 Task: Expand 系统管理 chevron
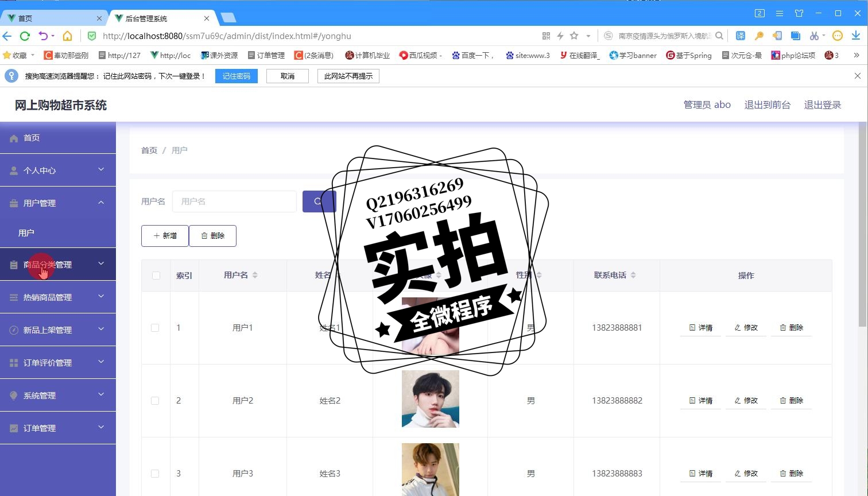click(x=101, y=394)
